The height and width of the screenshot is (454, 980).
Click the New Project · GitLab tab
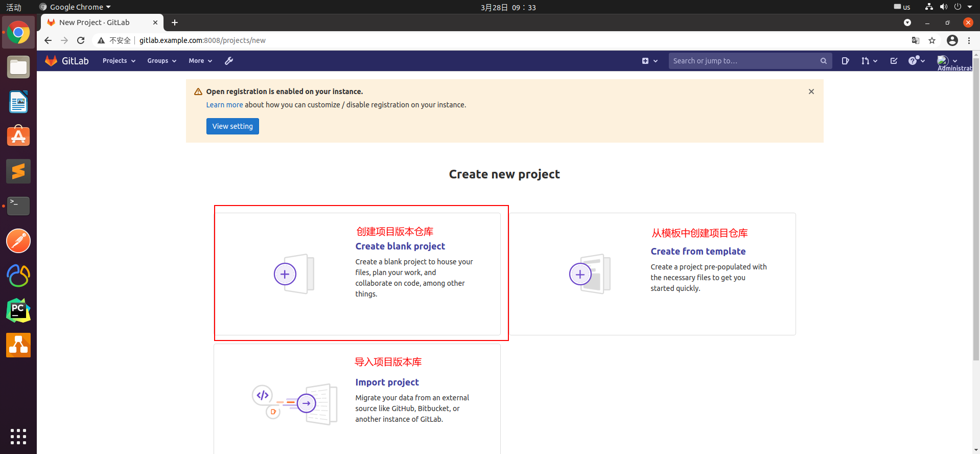[x=102, y=22]
